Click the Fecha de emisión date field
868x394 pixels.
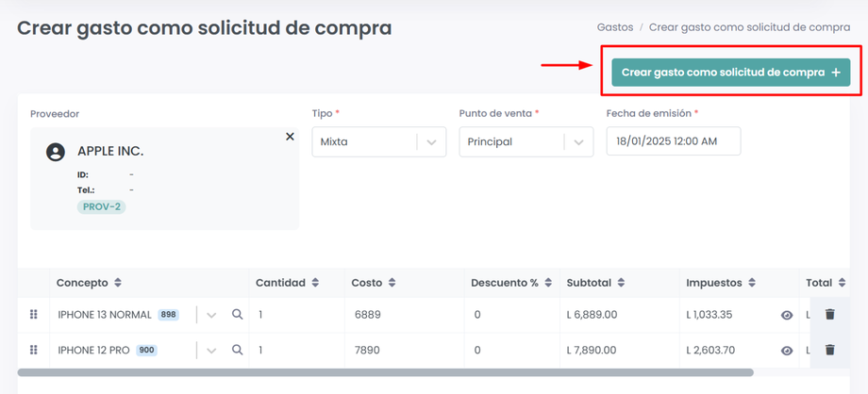[673, 141]
